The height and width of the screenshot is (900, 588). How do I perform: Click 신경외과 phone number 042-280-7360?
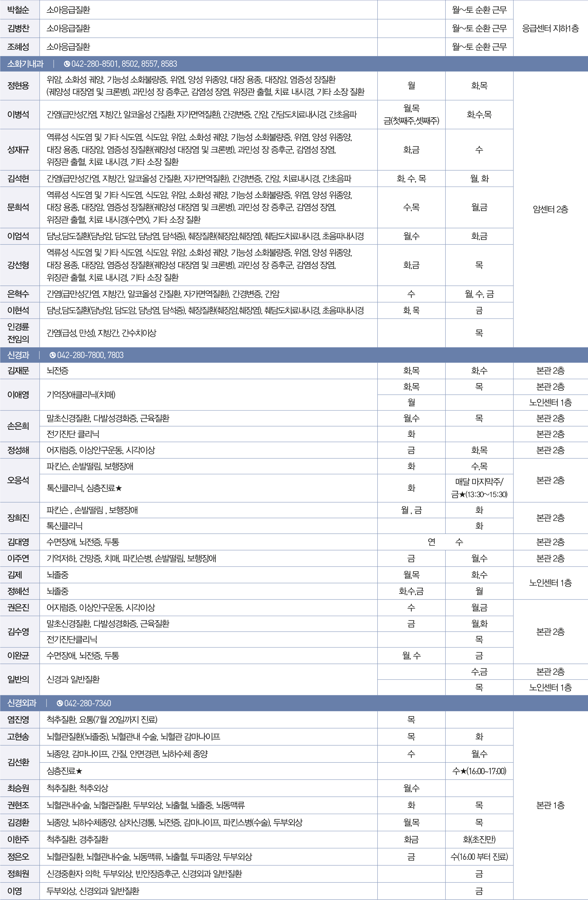click(88, 703)
